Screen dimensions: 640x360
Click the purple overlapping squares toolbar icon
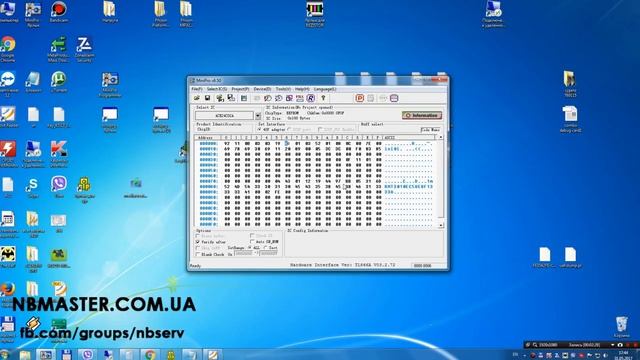click(289, 98)
